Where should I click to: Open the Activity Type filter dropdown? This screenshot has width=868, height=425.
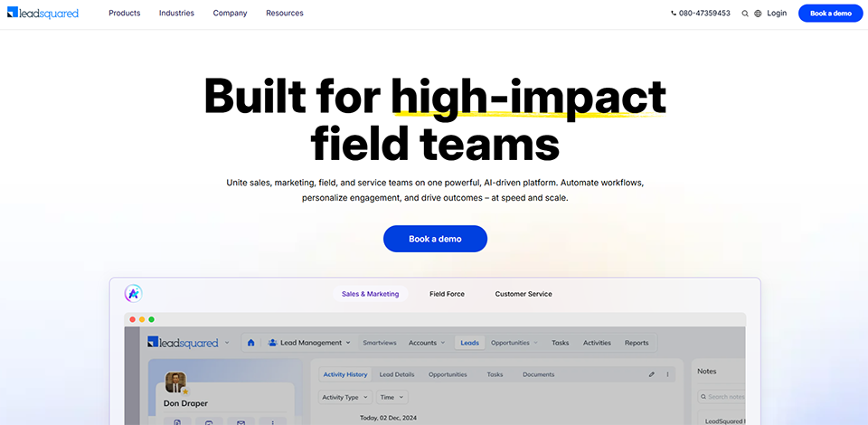[x=345, y=397]
